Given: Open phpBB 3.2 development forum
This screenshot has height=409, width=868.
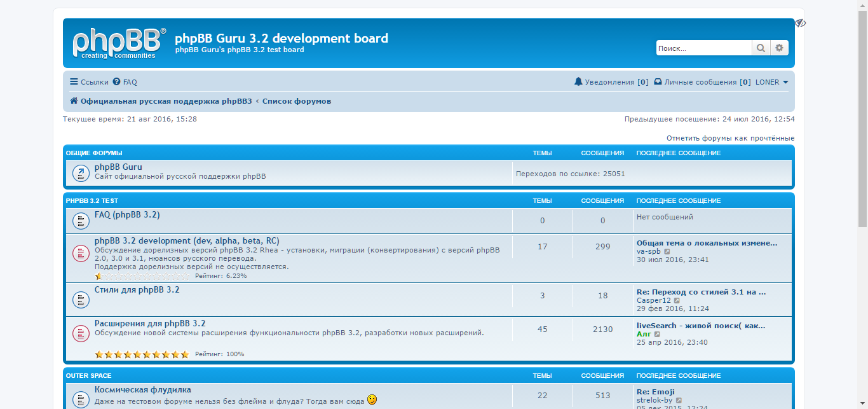Looking at the screenshot, I should click(x=187, y=241).
